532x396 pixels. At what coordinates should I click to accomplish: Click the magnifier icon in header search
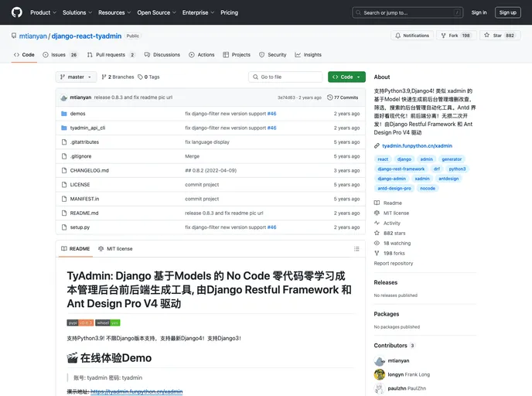358,12
